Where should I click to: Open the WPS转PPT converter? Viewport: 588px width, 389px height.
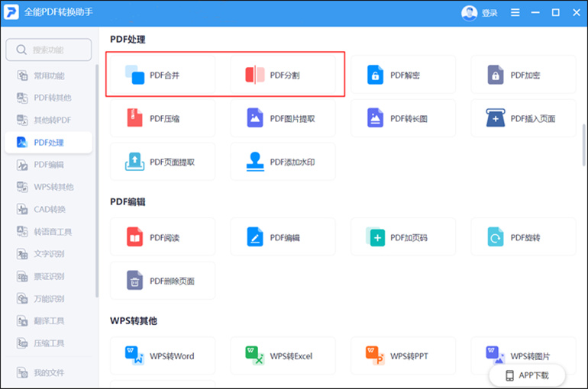pyautogui.click(x=403, y=355)
